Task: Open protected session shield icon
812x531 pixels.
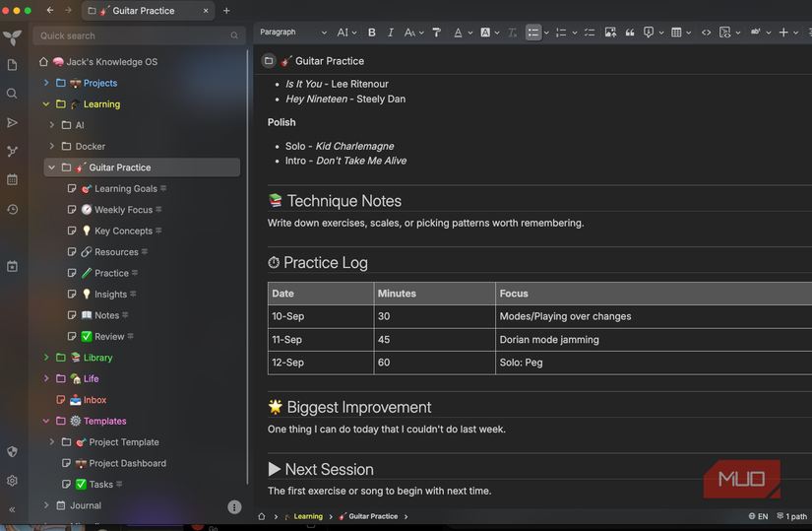Action: (x=12, y=451)
